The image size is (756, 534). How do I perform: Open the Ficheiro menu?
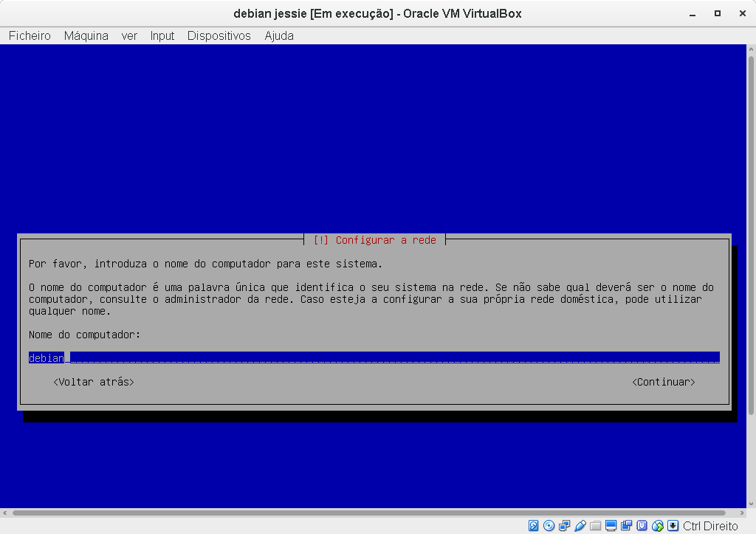coord(30,35)
